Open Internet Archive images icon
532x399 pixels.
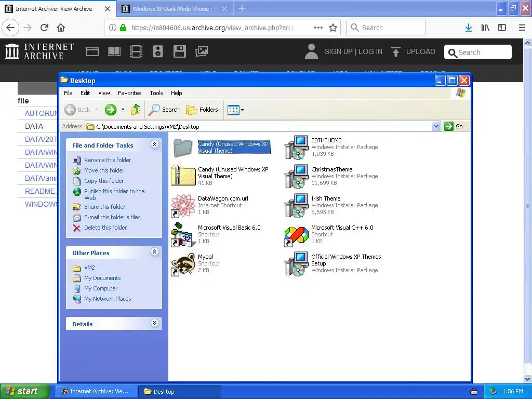202,51
